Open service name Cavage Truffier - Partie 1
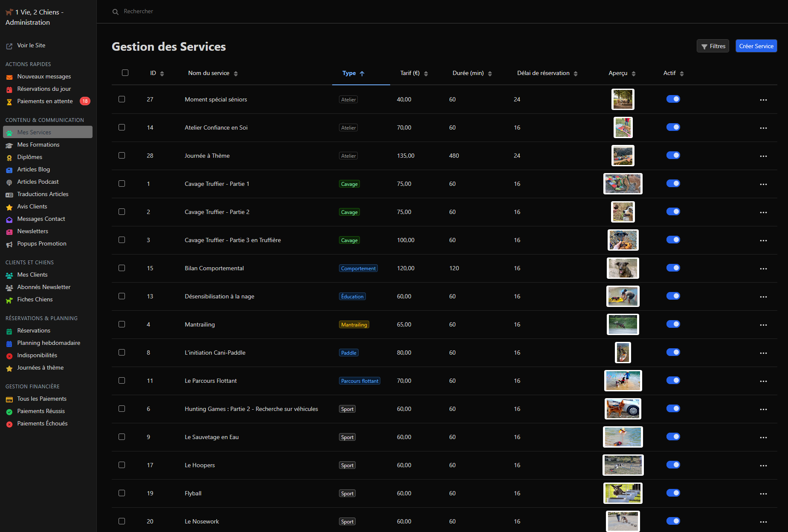The height and width of the screenshot is (532, 788). coord(217,184)
